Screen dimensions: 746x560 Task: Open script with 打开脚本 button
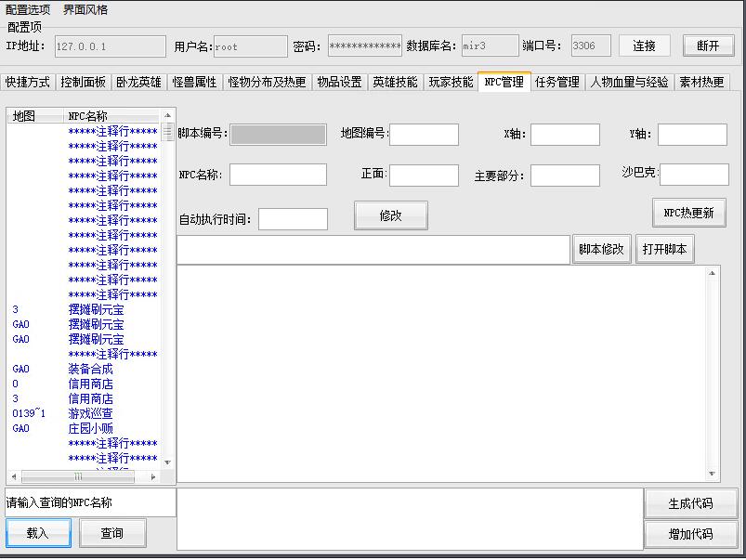pos(664,250)
